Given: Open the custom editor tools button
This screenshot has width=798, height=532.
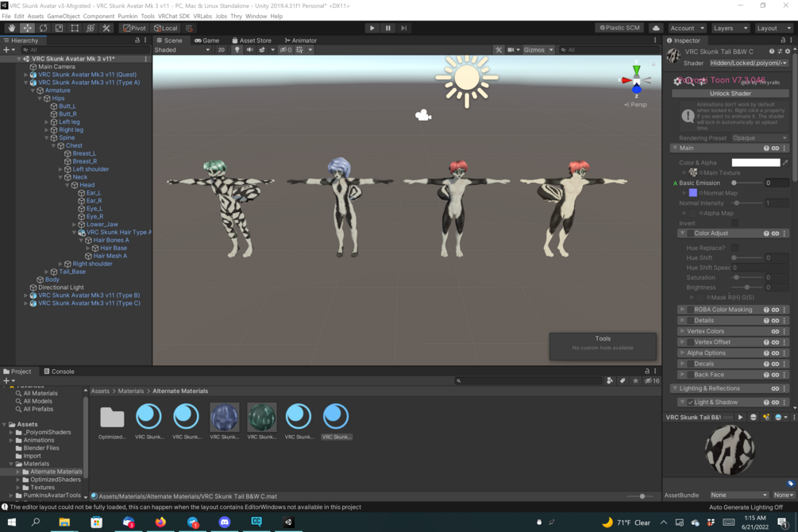Looking at the screenshot, I should [106, 28].
